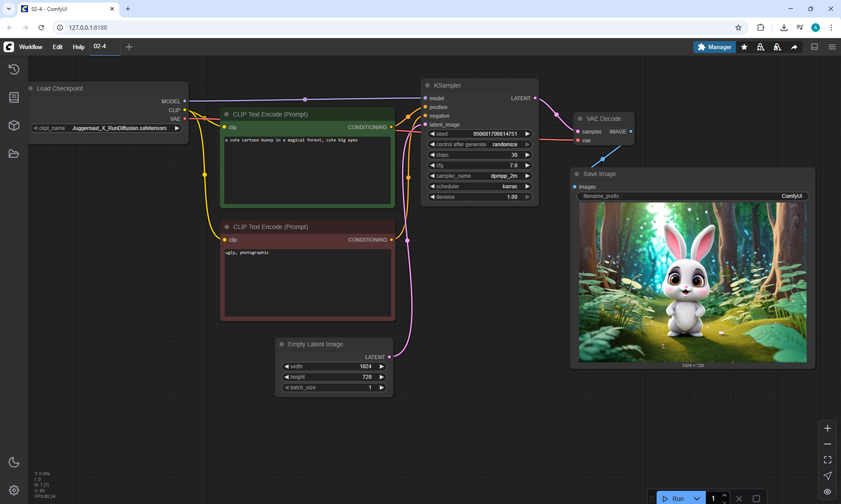Viewport: 841px width, 504px height.
Task: Click the Manager button
Action: point(714,47)
